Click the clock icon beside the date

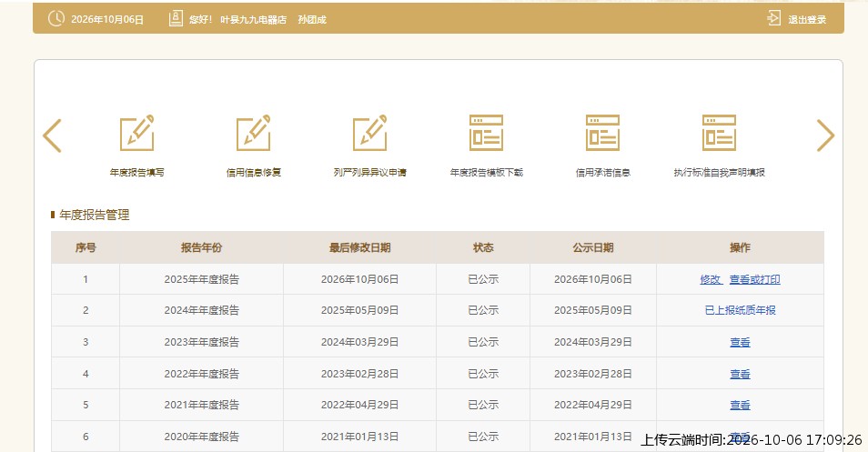pos(56,19)
